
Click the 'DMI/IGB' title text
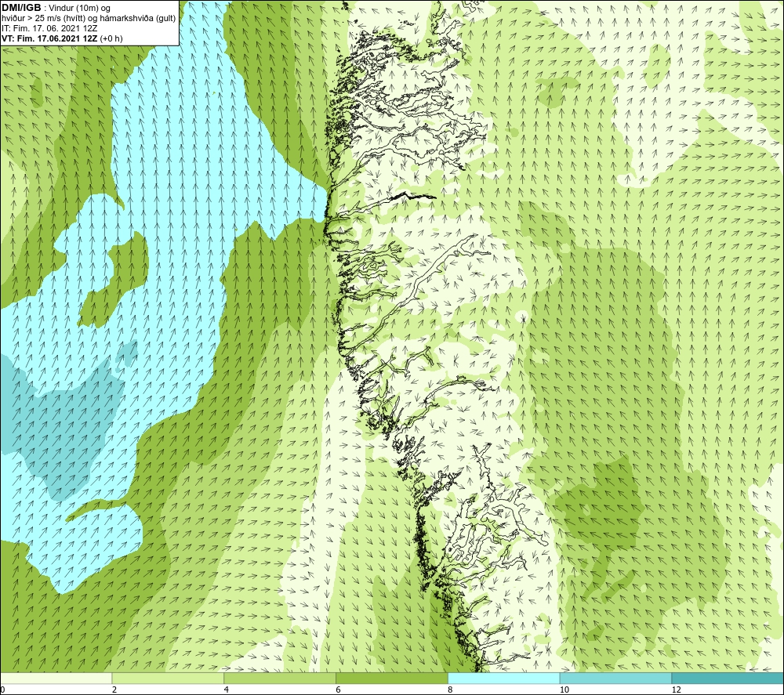tap(21, 8)
